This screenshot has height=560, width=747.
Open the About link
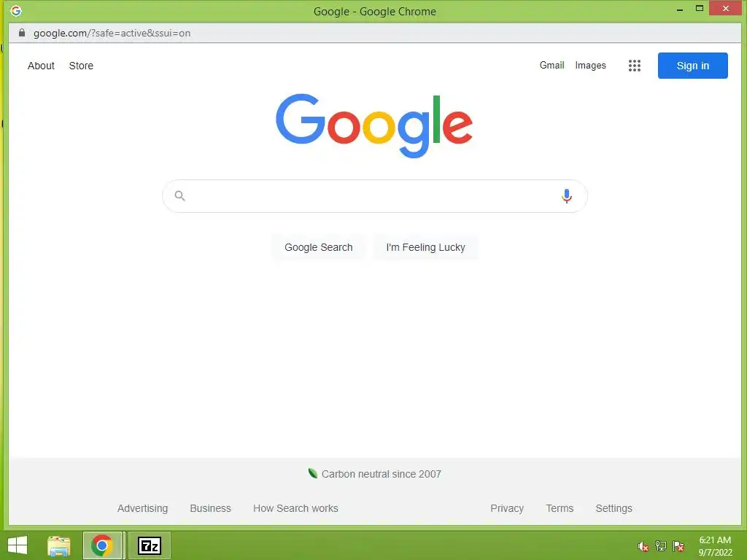point(41,66)
